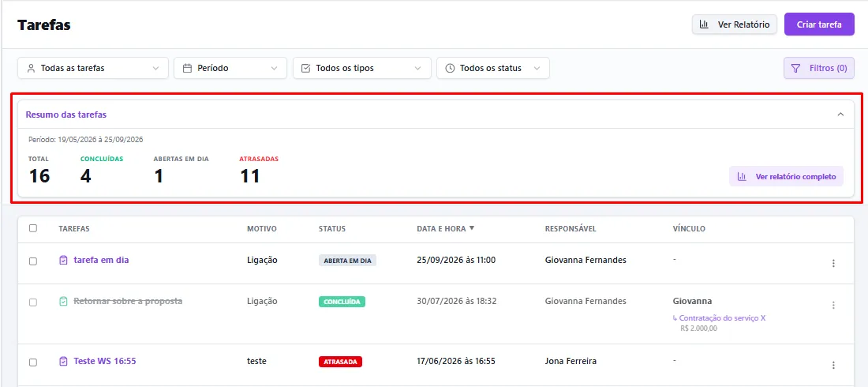Click the TOTAL count of 16
This screenshot has width=868, height=387.
point(39,176)
